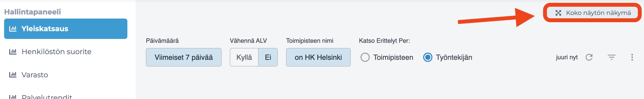
Task: Set Vähennä ALV to Ei
Action: pyautogui.click(x=268, y=57)
